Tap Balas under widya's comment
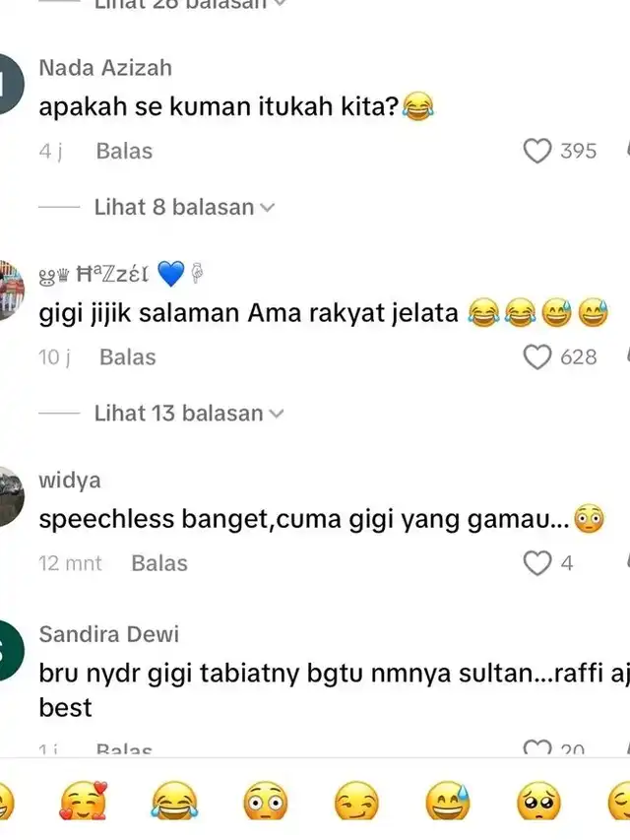The height and width of the screenshot is (840, 630). click(159, 563)
